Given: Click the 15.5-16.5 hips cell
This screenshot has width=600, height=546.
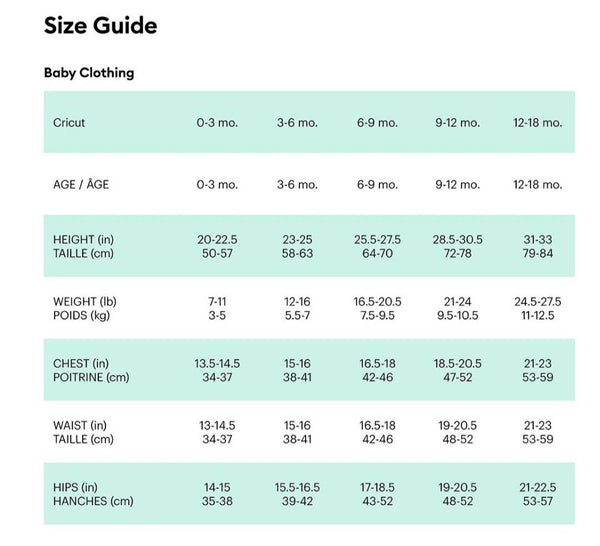Looking at the screenshot, I should click(x=297, y=488).
